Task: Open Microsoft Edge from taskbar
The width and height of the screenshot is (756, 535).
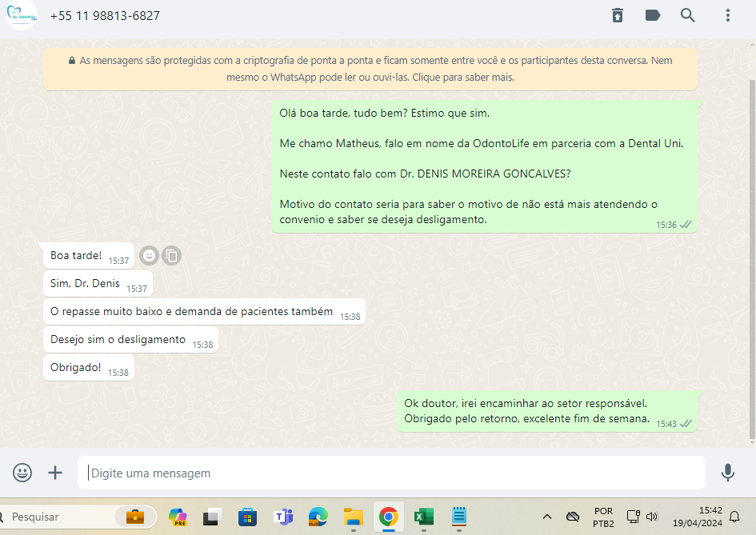Action: tap(318, 517)
